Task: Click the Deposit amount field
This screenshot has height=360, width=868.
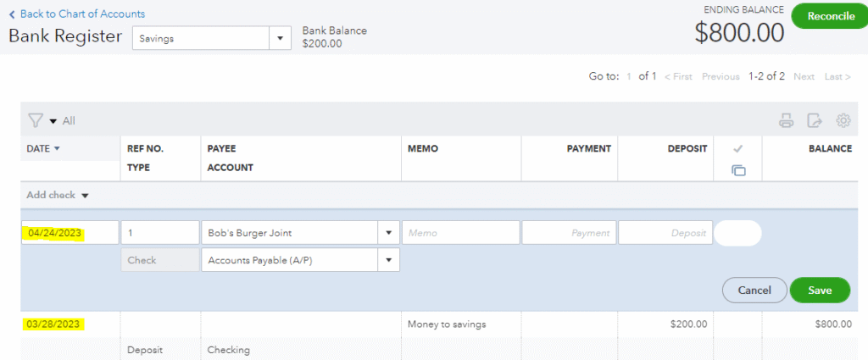Action: [665, 233]
